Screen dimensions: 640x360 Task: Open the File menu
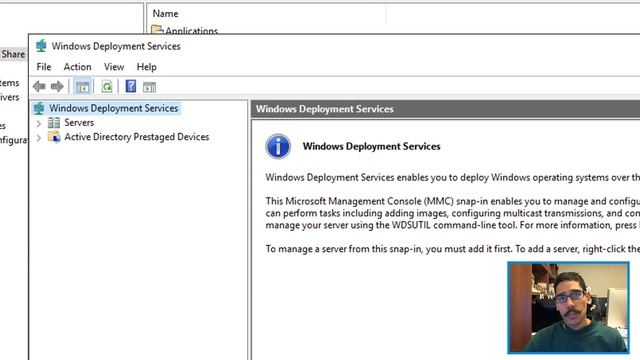(44, 67)
